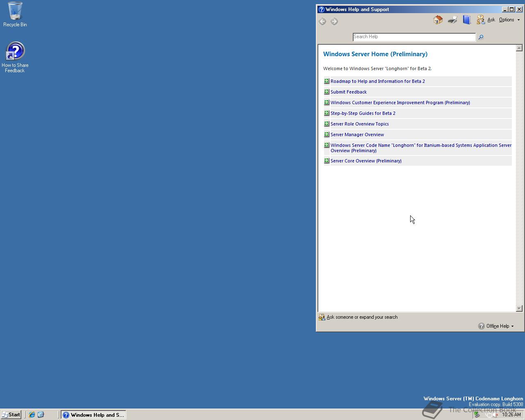Expand the Offline Help dropdown
Screen dimensions: 525x420
[x=496, y=326]
